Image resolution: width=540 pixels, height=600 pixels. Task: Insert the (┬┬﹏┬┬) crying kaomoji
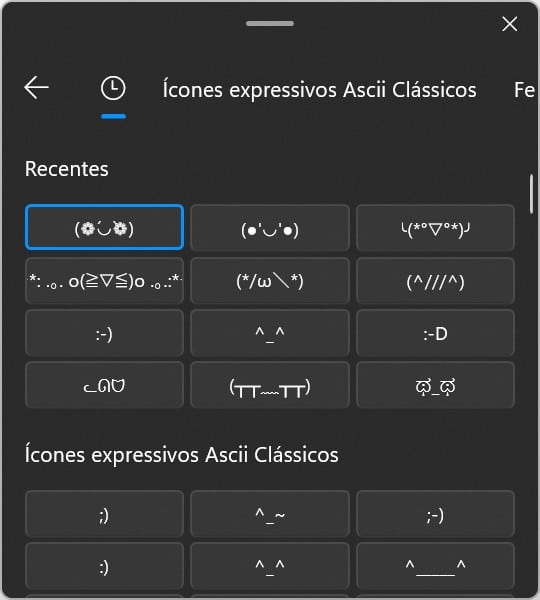tap(270, 385)
